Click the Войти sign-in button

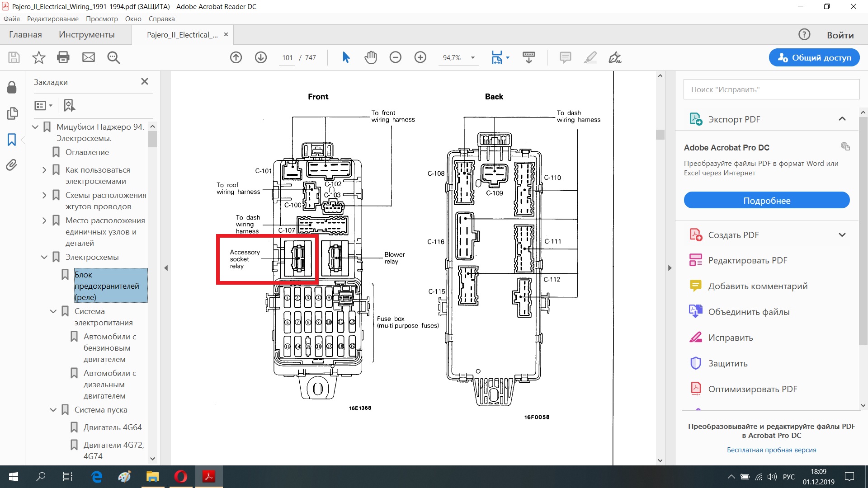point(840,35)
